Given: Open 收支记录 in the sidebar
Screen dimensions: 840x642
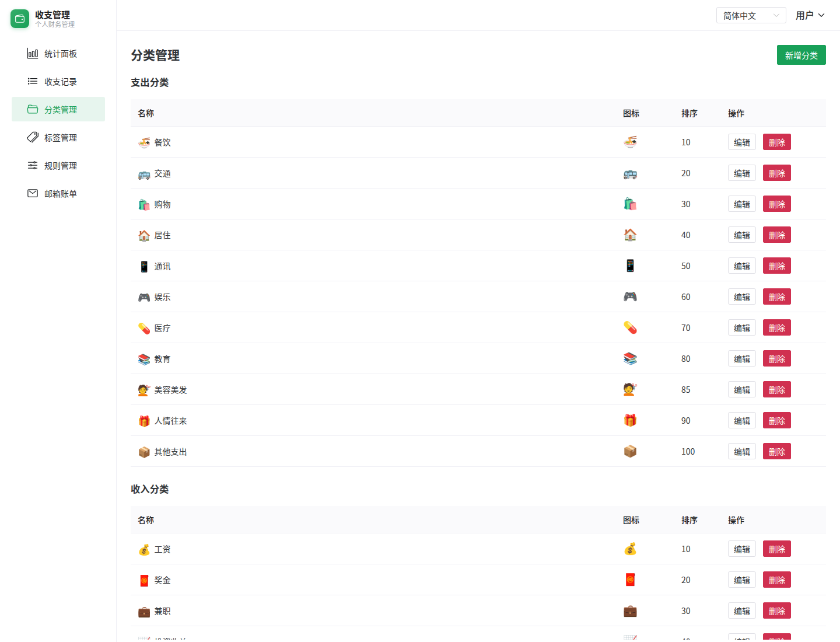Looking at the screenshot, I should point(58,82).
